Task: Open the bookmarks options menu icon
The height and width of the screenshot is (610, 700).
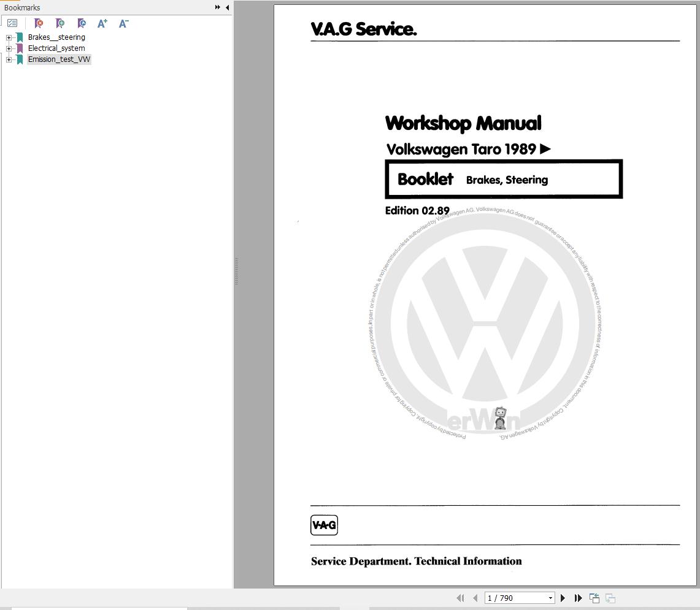Action: pos(12,23)
